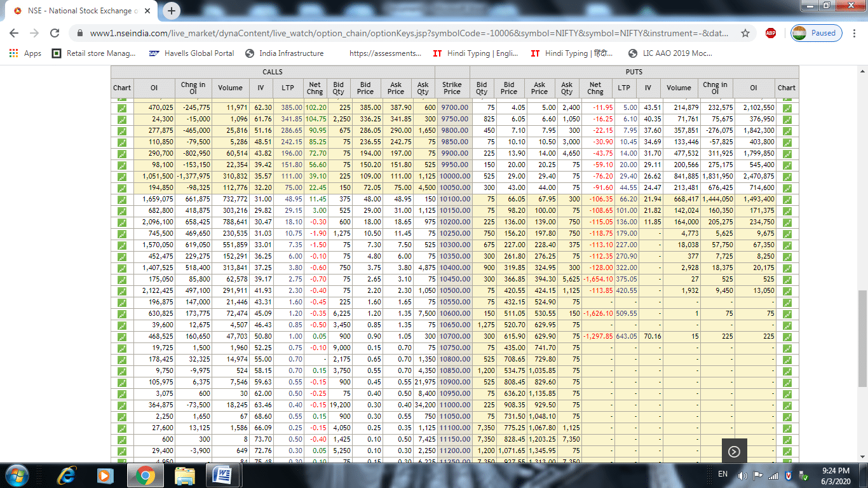Open the calls chart icon for strike 10400.00

122,268
